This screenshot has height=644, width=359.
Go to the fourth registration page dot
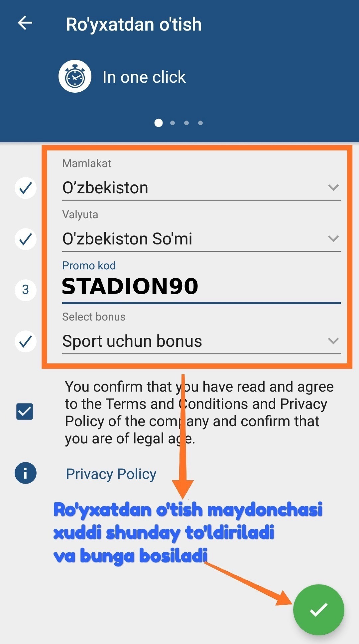tap(200, 123)
